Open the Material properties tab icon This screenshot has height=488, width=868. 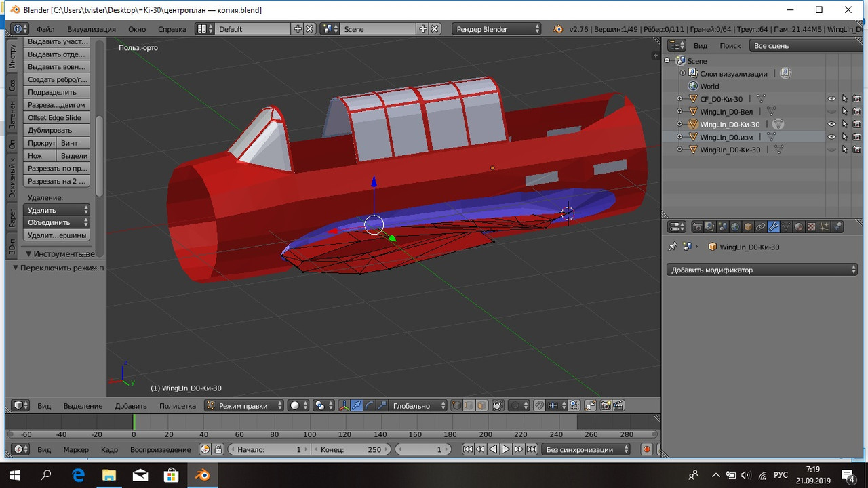[798, 227]
